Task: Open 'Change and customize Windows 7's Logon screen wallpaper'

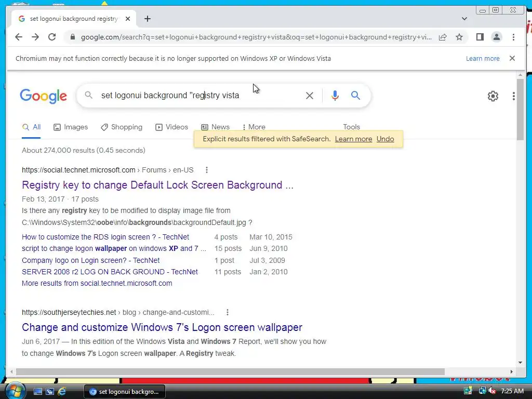Action: 162,327
